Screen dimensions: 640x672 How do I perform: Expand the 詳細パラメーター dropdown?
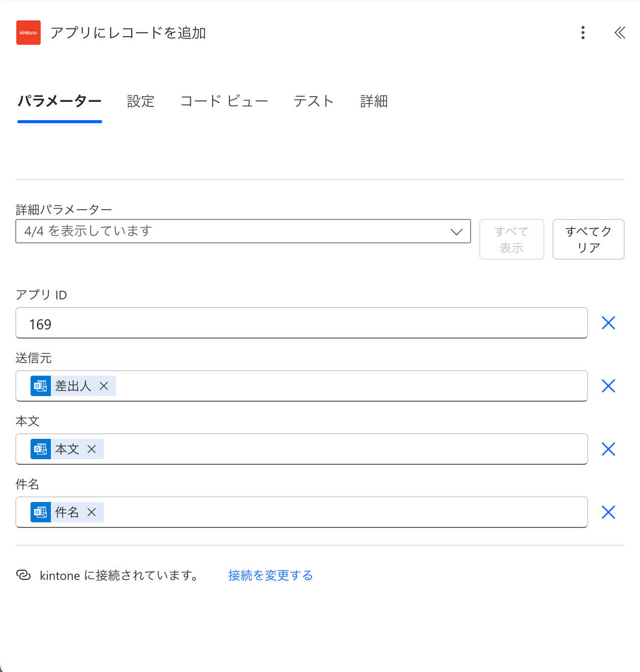(x=243, y=231)
